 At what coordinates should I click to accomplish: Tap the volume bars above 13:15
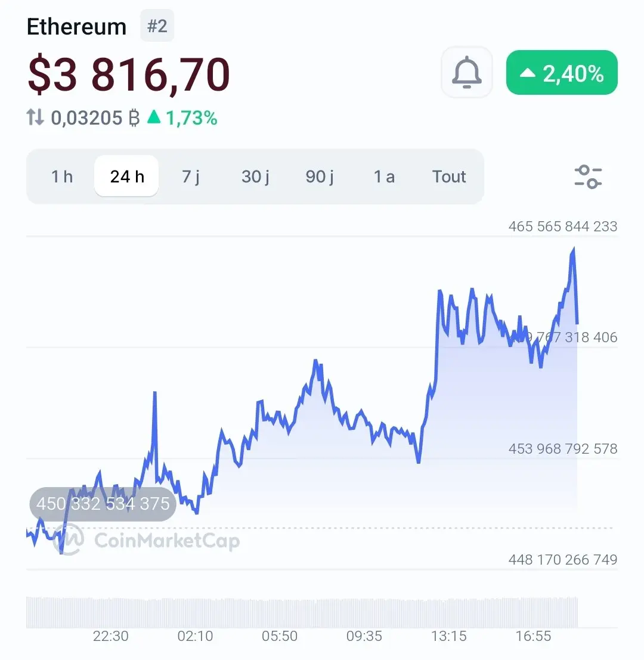tap(448, 612)
